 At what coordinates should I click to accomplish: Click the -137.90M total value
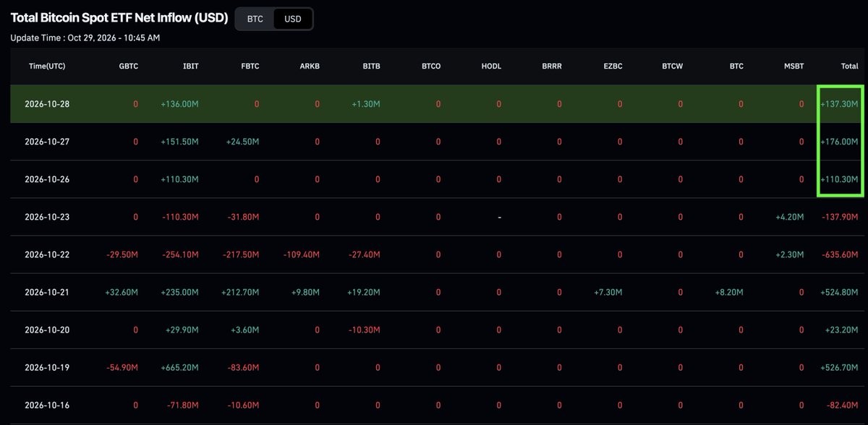pyautogui.click(x=840, y=217)
